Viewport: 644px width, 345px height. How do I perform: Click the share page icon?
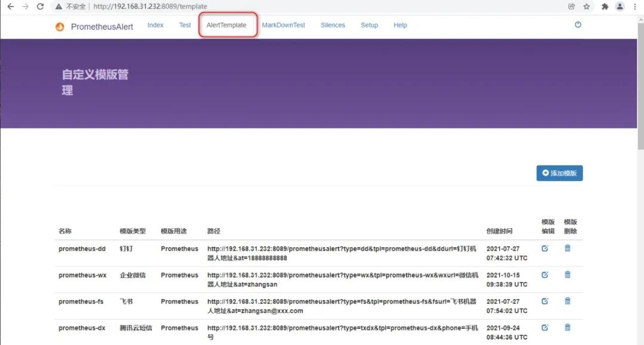point(571,7)
